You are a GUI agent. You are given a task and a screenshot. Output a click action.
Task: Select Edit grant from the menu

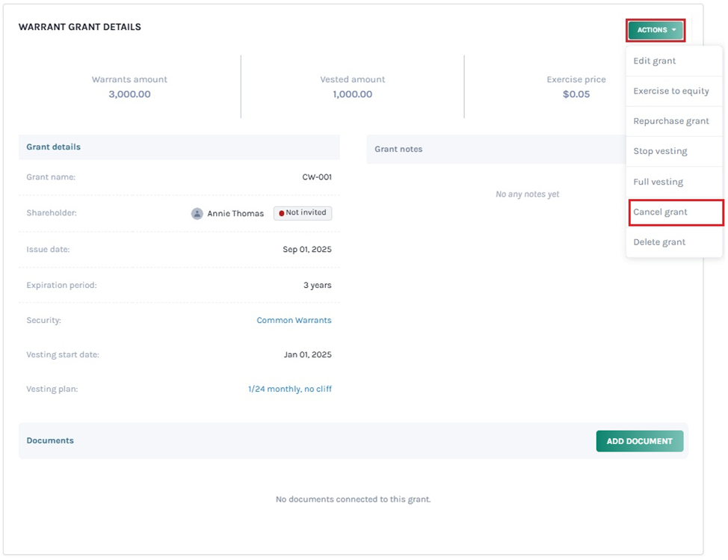tap(654, 61)
